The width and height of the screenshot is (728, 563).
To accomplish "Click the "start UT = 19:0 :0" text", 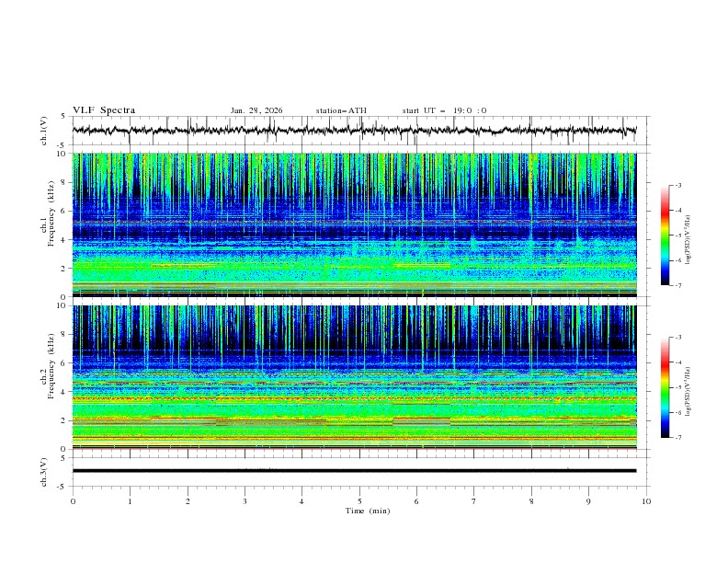I will coord(444,110).
